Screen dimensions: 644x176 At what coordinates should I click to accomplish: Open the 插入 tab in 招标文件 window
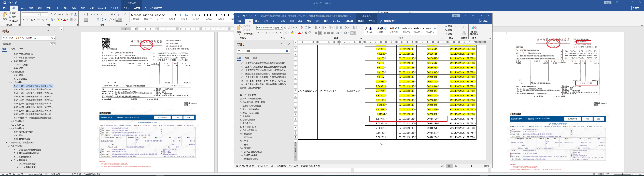point(257,21)
